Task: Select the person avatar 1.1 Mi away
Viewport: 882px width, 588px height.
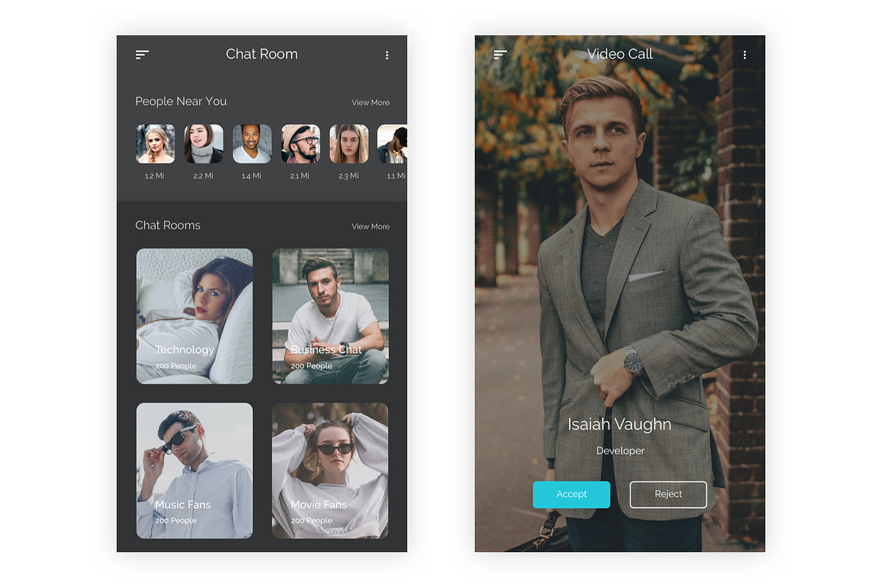Action: tap(392, 143)
